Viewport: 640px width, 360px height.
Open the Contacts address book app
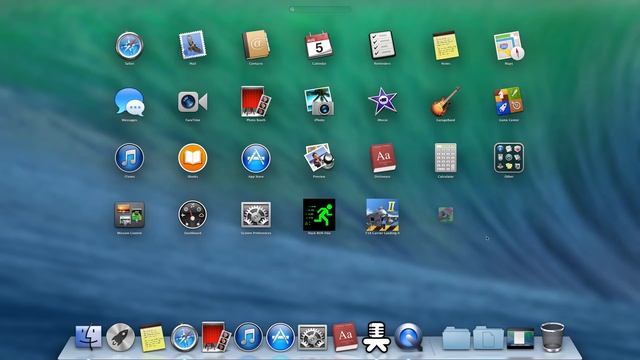[256, 45]
